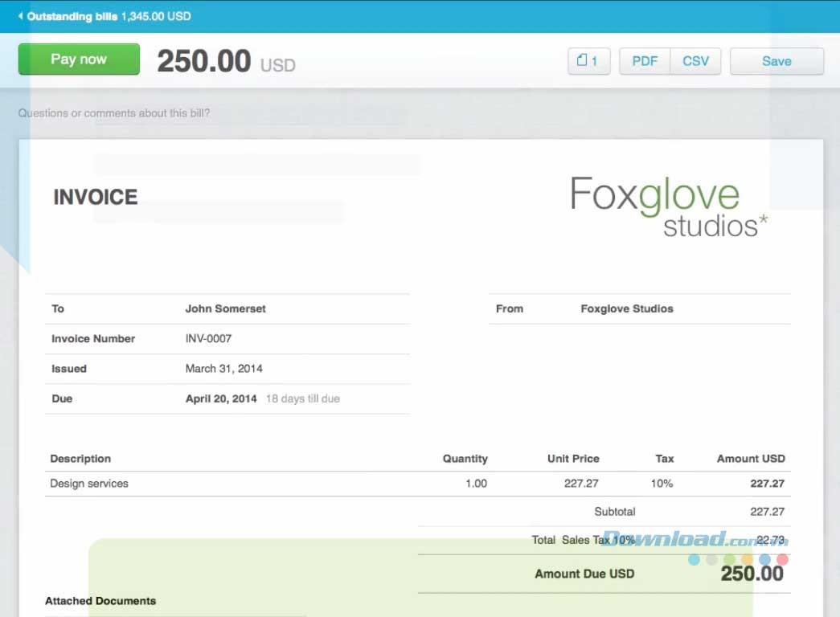Click recipient name John Somerset
This screenshot has height=617, width=840.
click(x=225, y=308)
